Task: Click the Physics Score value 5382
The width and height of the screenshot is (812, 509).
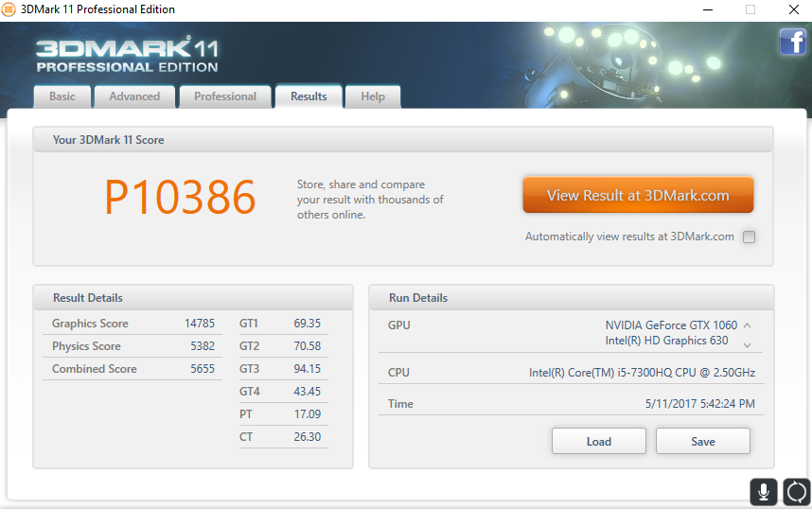Action: point(203,346)
